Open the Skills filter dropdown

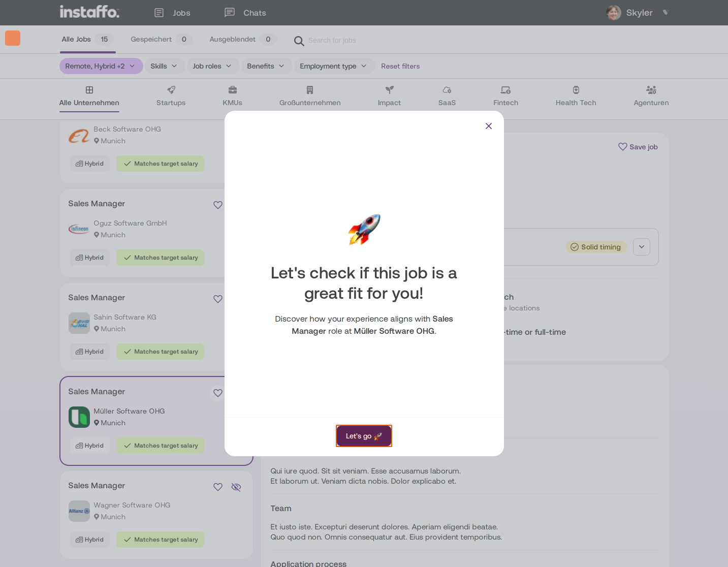coord(164,66)
